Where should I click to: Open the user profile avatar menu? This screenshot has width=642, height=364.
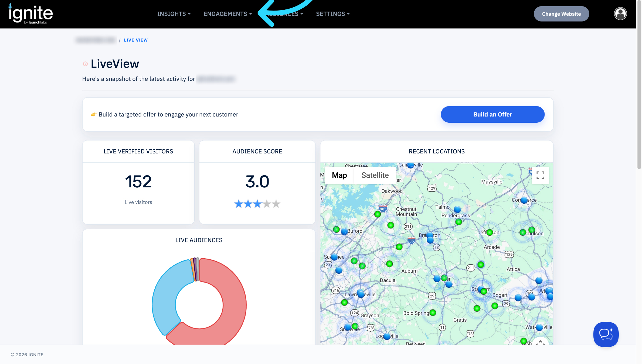620,14
